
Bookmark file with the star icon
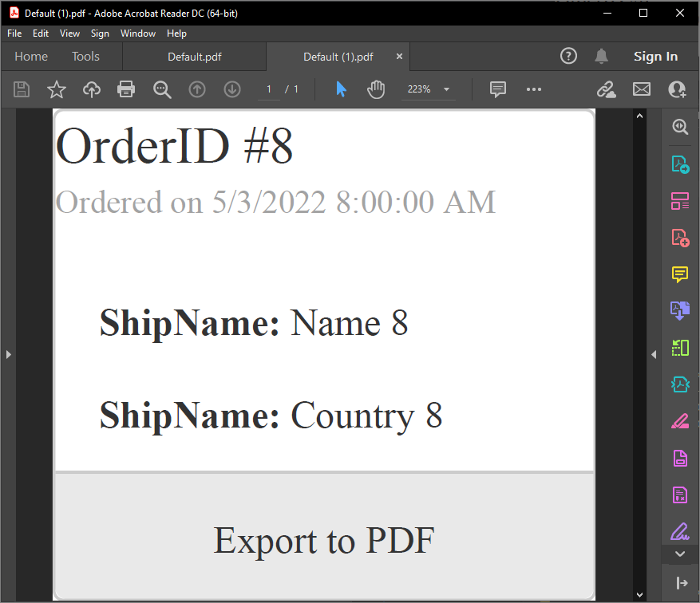[x=57, y=89]
